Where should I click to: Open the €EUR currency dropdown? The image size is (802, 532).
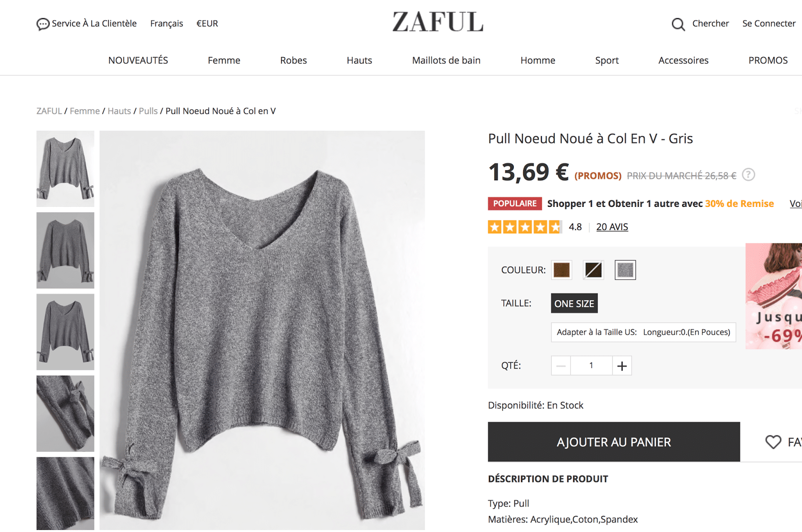207,24
